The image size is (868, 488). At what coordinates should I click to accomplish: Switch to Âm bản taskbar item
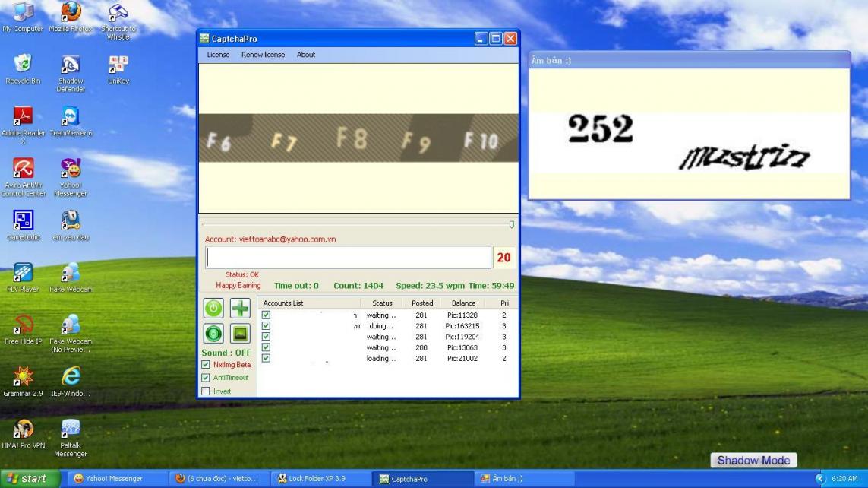tap(524, 479)
